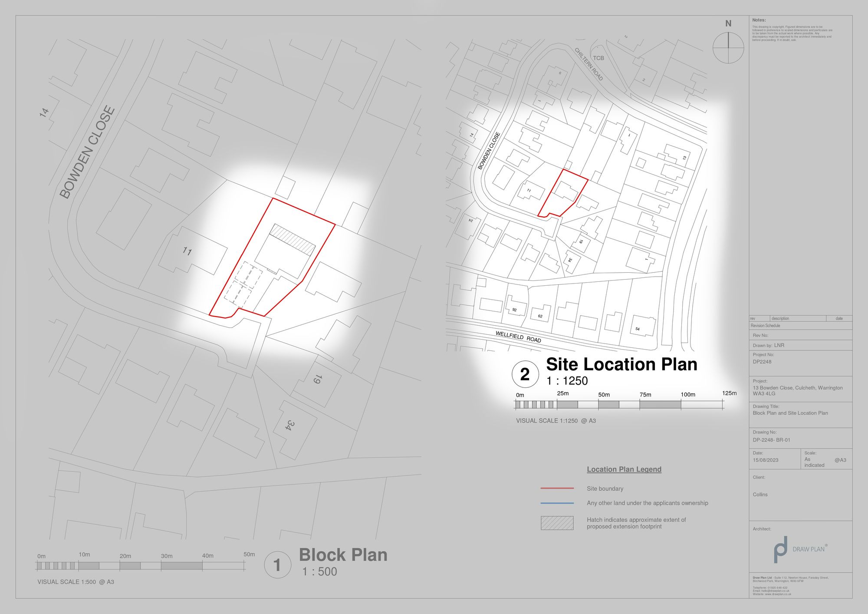Click the '@A3' sheet size text

pos(840,460)
